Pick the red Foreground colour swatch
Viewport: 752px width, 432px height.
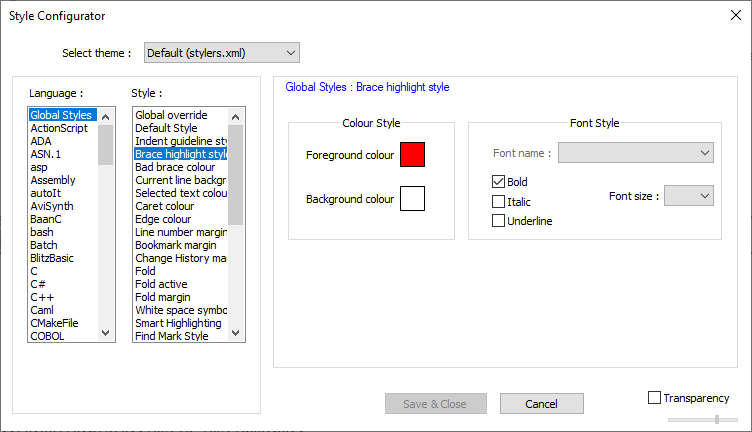click(x=412, y=155)
